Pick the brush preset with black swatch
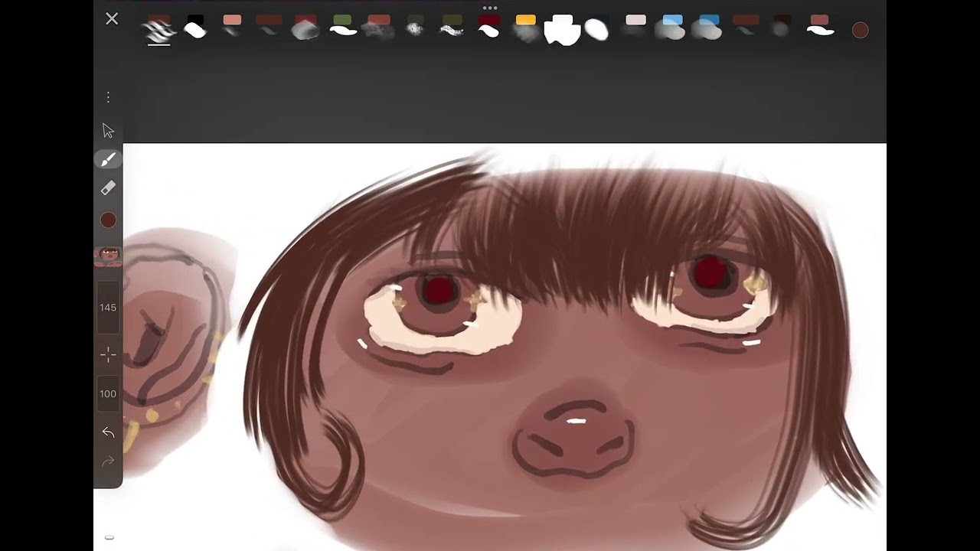The height and width of the screenshot is (551, 980). 195,28
